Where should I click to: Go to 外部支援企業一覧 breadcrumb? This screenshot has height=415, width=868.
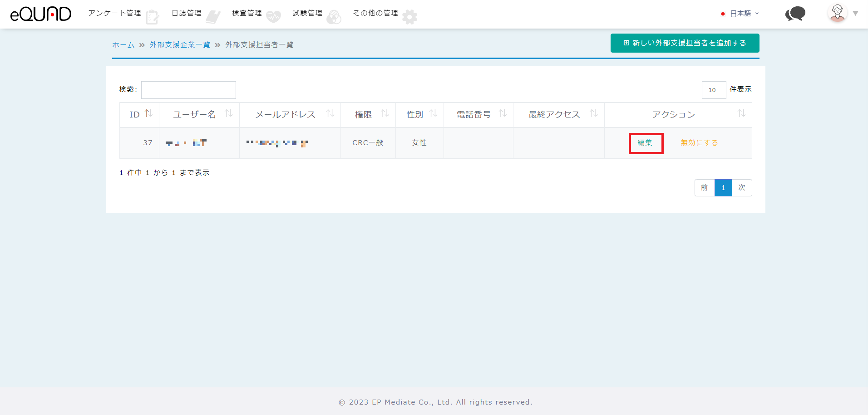pyautogui.click(x=180, y=44)
